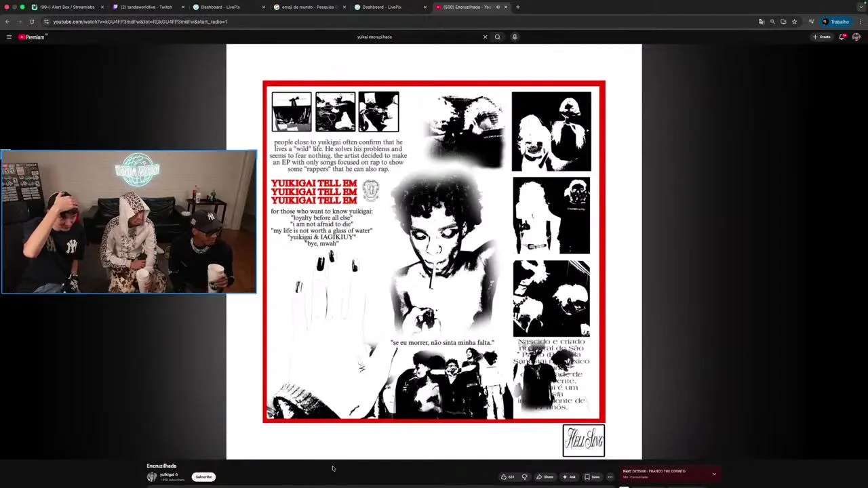
Task: Save the video to playlist
Action: point(592,477)
